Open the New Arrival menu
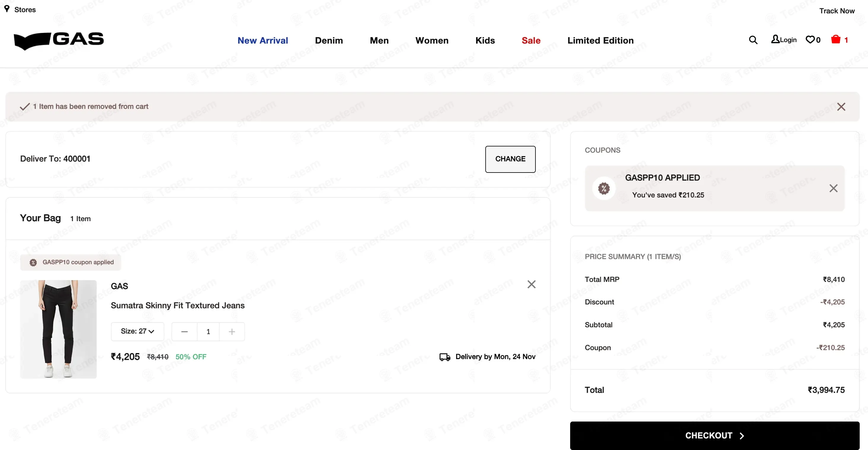The width and height of the screenshot is (868, 450). (x=263, y=40)
